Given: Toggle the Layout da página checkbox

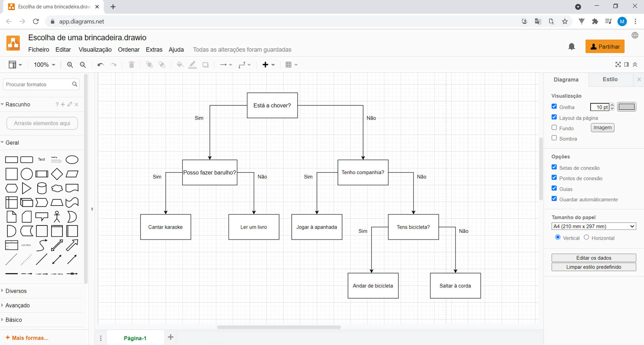Looking at the screenshot, I should click(554, 117).
